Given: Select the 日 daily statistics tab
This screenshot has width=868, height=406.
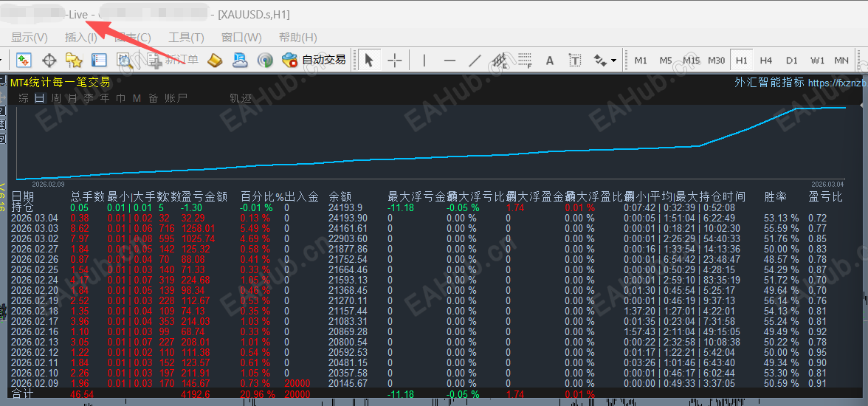Looking at the screenshot, I should (x=39, y=99).
